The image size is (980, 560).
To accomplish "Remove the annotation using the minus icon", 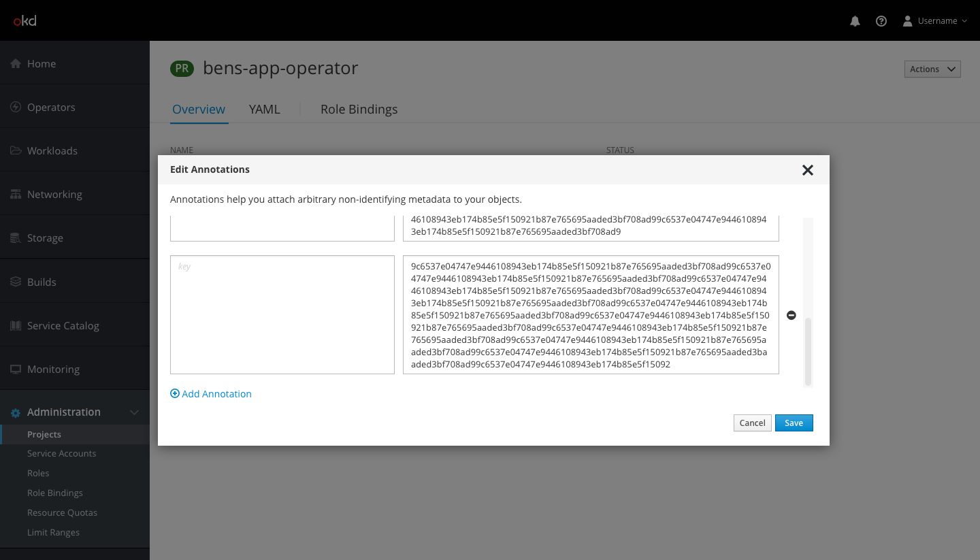I will coord(791,315).
